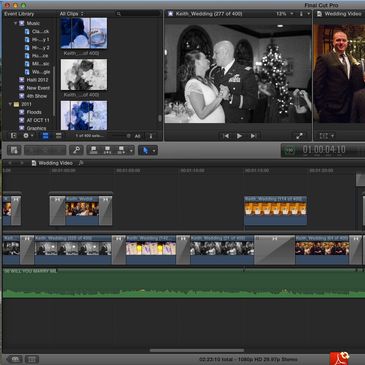Click the Event Library panel header

(19, 14)
